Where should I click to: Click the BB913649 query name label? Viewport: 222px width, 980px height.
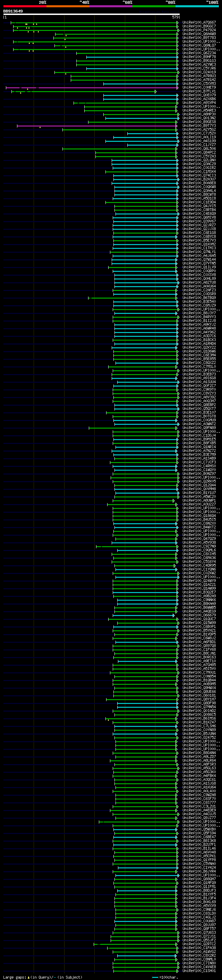point(13,11)
